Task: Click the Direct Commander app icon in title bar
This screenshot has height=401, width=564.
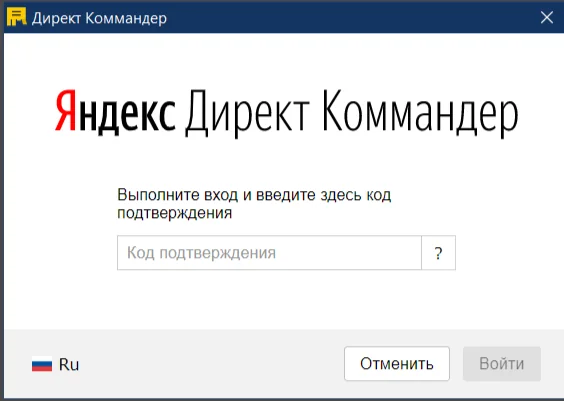Action: [x=17, y=17]
